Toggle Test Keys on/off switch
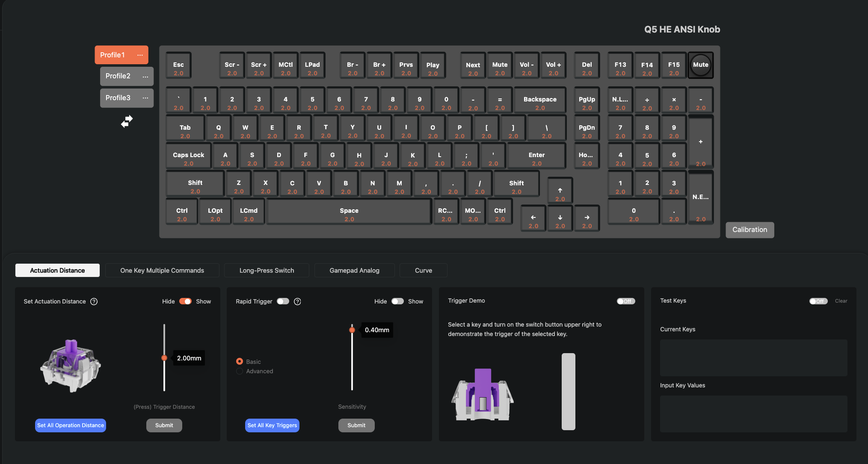868x464 pixels. coord(818,301)
